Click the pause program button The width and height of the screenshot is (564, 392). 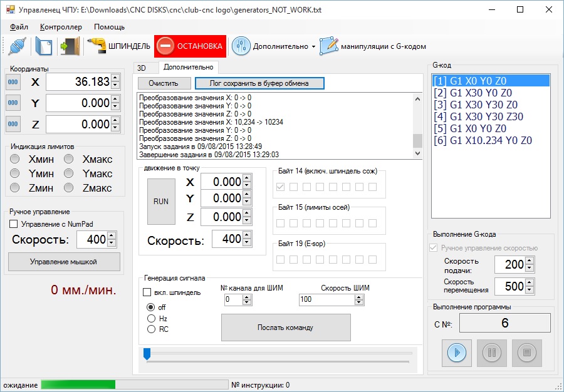click(492, 353)
